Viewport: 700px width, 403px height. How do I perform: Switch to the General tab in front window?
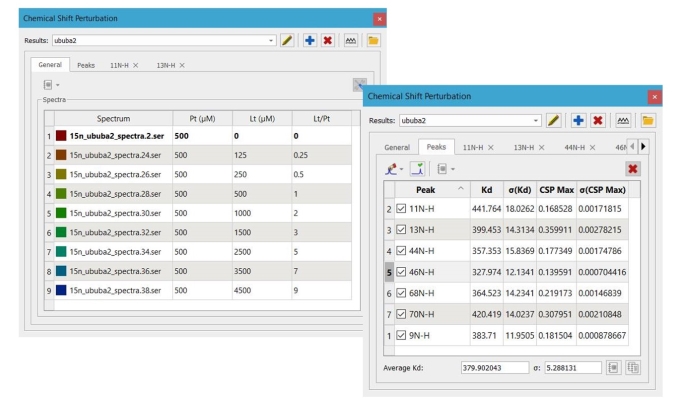coord(397,147)
